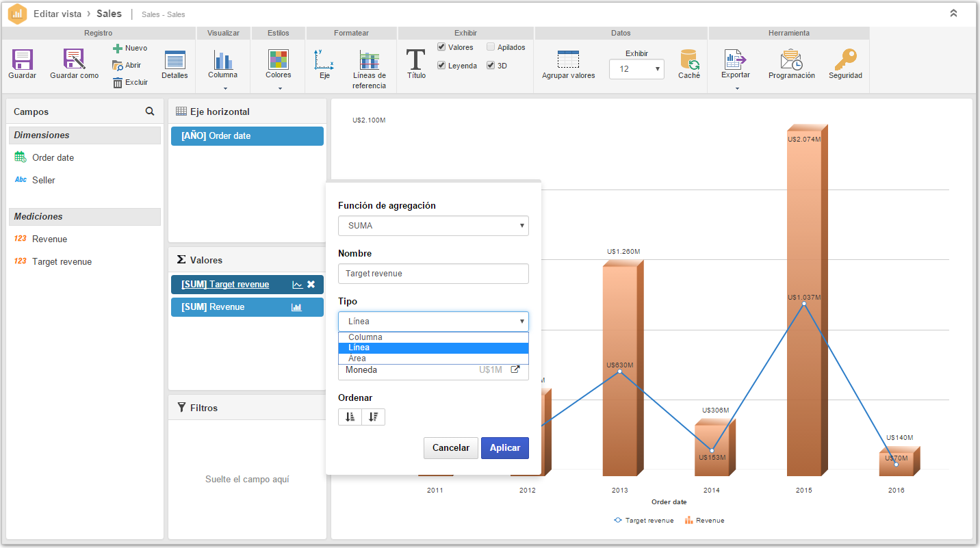Toggle the 3D checkbox

(x=491, y=66)
